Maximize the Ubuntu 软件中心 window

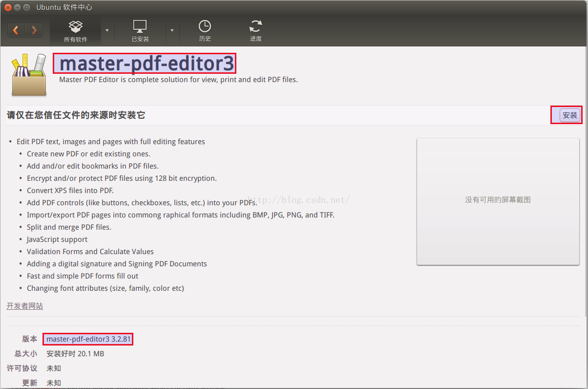click(x=26, y=7)
